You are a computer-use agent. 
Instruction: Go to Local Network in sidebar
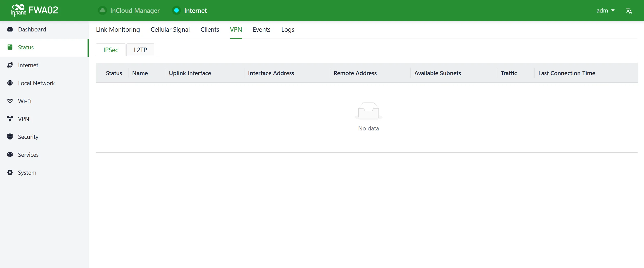pyautogui.click(x=44, y=83)
